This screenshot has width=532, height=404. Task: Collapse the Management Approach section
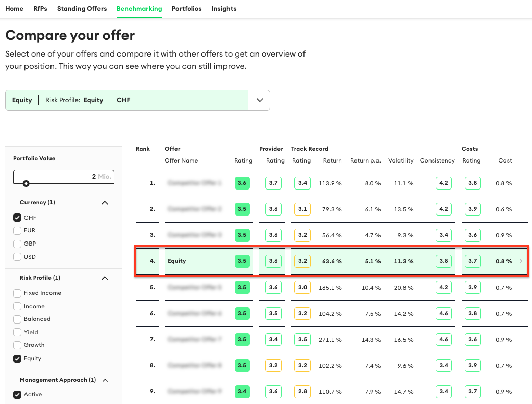pos(105,380)
